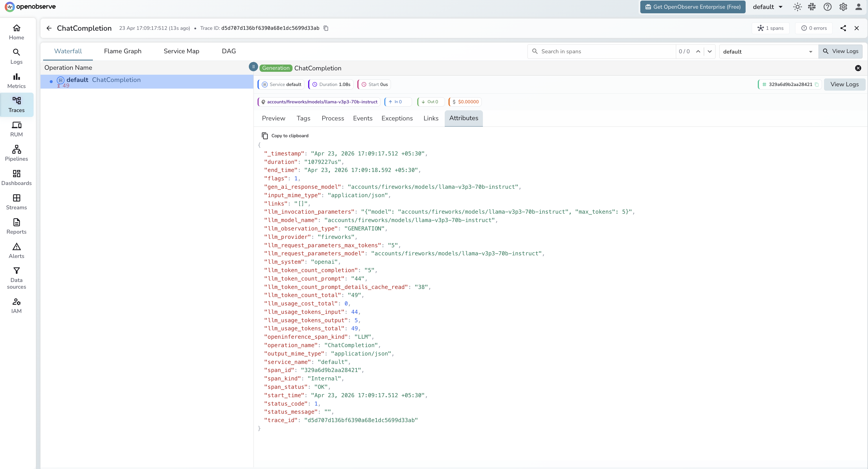The image size is (868, 469).
Task: Copy the trace ID using the copy icon
Action: tap(325, 28)
